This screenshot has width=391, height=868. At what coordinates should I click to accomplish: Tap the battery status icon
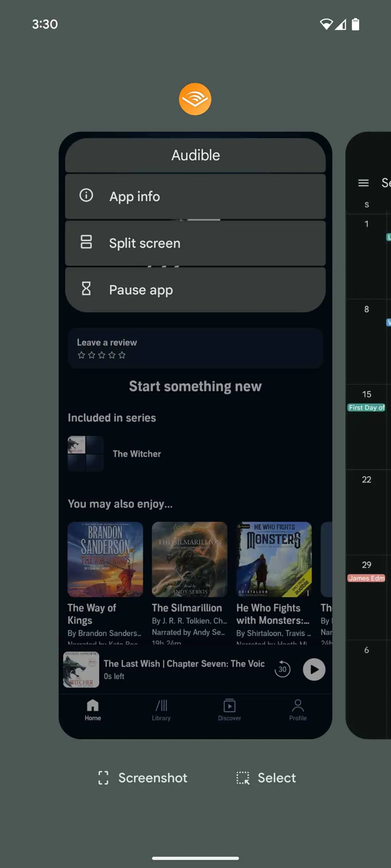tap(356, 24)
